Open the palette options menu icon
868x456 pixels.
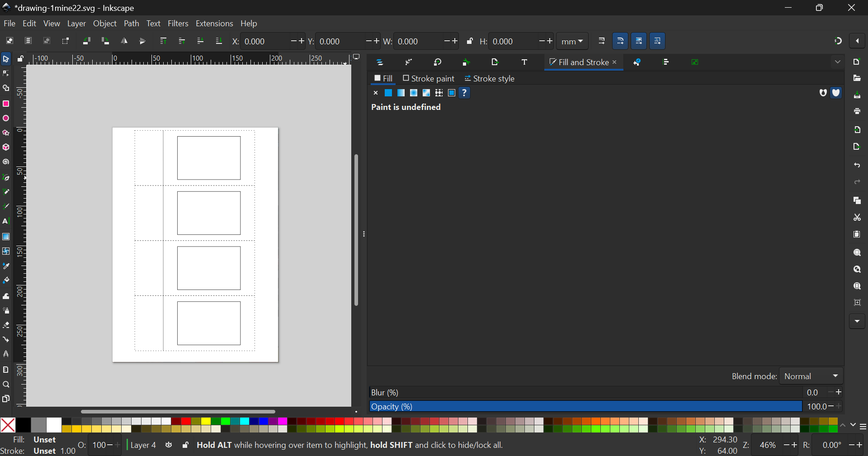pos(863,427)
